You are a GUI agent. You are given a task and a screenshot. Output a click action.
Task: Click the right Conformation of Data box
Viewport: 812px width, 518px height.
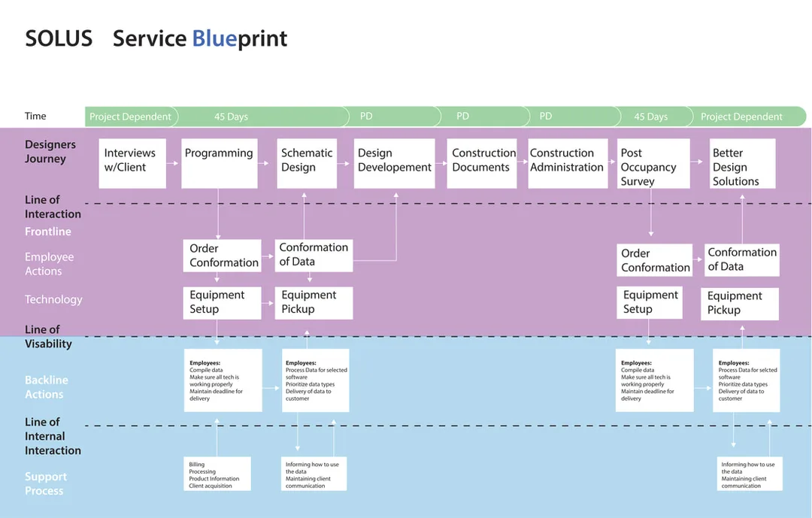pos(741,259)
